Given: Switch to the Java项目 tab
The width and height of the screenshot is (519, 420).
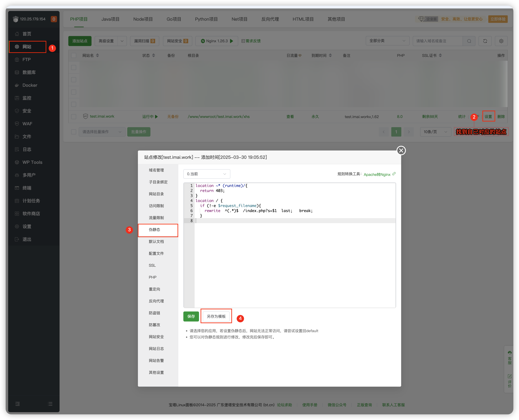Looking at the screenshot, I should pyautogui.click(x=110, y=19).
